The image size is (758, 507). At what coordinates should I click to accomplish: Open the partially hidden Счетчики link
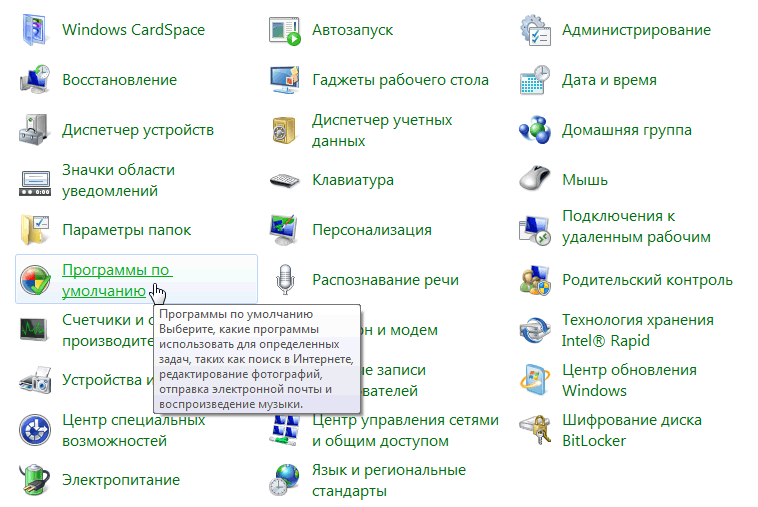108,330
